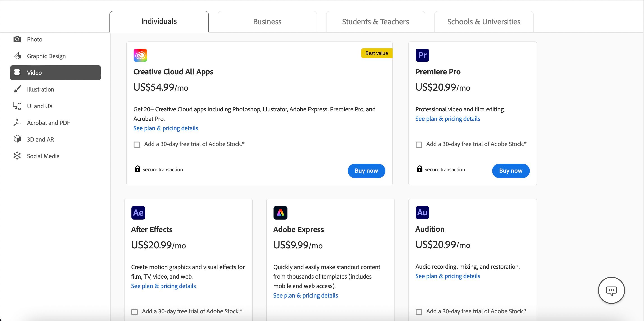Click the Adobe Express app icon

pos(280,213)
